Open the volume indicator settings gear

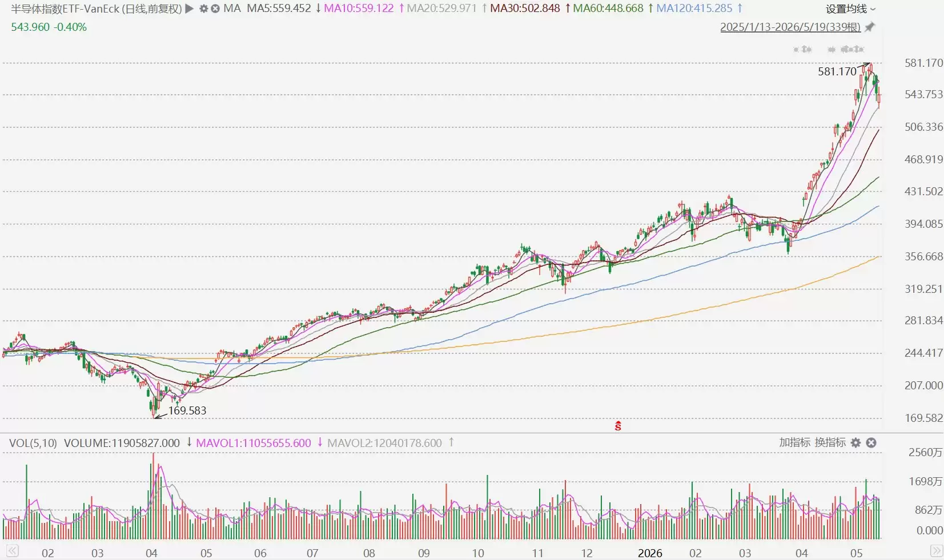(x=855, y=442)
